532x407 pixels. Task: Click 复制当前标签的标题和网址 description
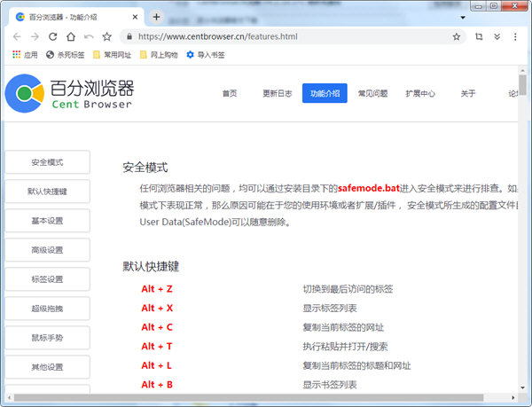(x=356, y=365)
